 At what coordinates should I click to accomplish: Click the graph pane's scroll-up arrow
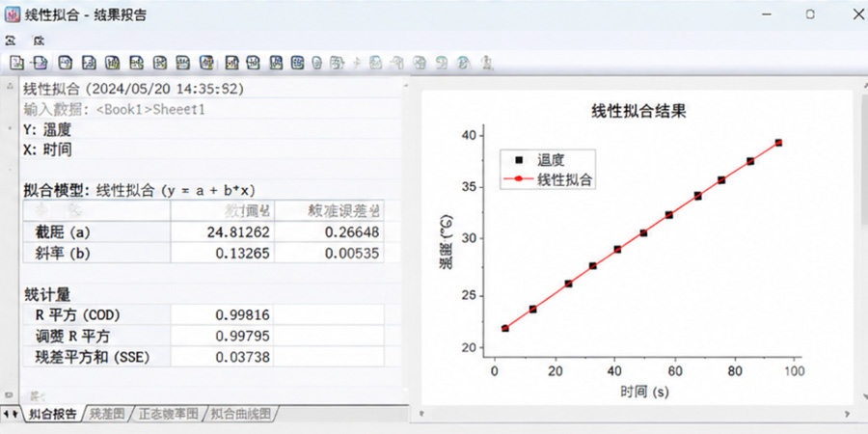click(864, 85)
